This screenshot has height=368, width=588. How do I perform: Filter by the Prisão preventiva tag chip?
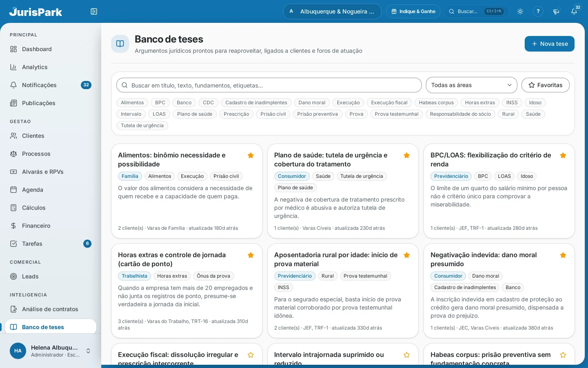click(x=318, y=114)
